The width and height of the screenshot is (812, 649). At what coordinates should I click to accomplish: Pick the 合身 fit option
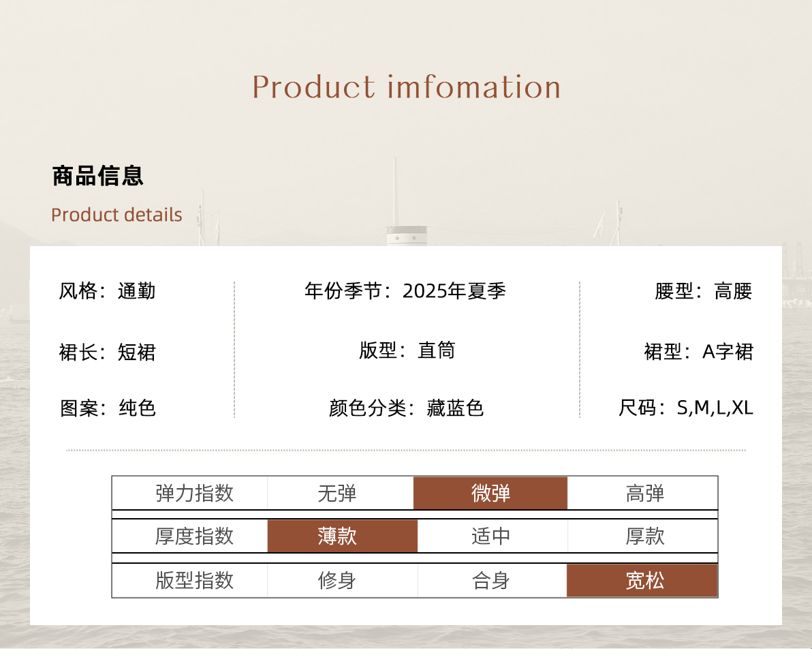(x=490, y=581)
